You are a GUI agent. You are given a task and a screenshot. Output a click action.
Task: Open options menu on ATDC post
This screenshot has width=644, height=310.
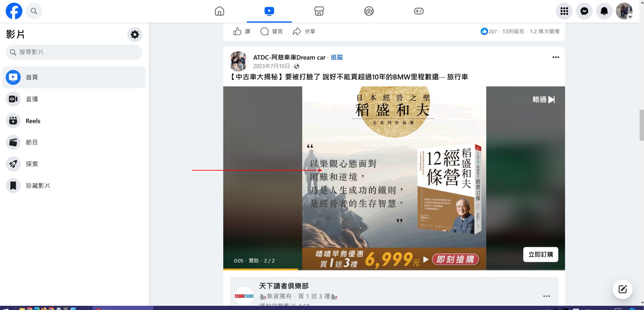556,57
